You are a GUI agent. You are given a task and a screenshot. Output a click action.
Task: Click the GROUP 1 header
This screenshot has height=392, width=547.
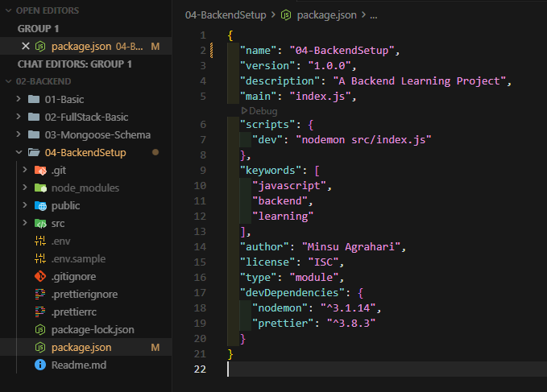pyautogui.click(x=38, y=28)
